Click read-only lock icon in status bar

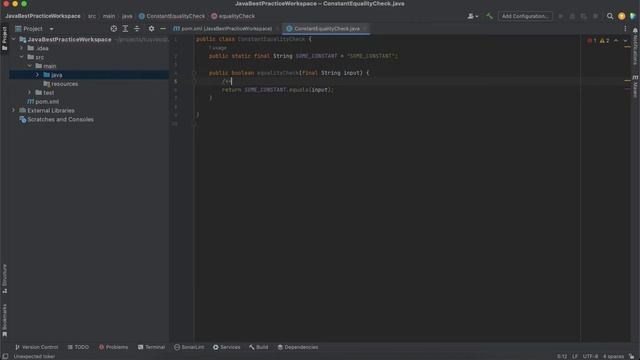tap(631, 357)
